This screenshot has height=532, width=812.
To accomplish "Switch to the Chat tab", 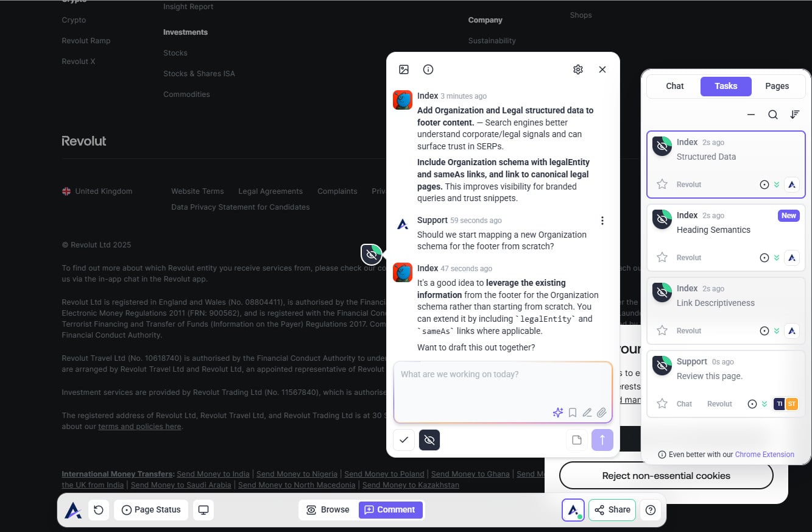I will coord(674,86).
